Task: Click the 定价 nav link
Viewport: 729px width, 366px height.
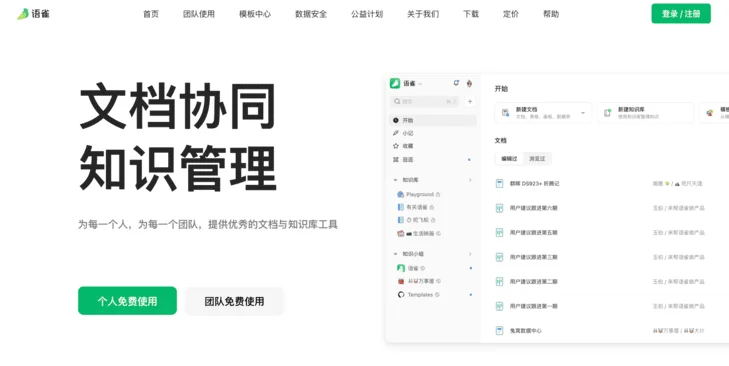Action: (510, 14)
